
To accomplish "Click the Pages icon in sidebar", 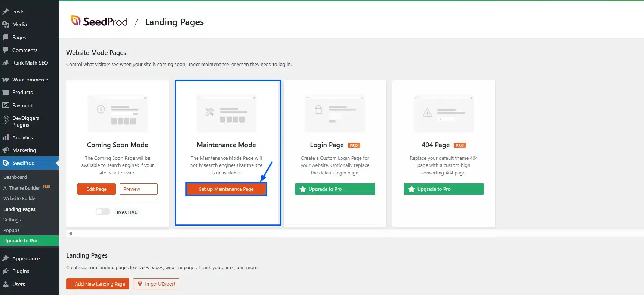I will pos(6,37).
